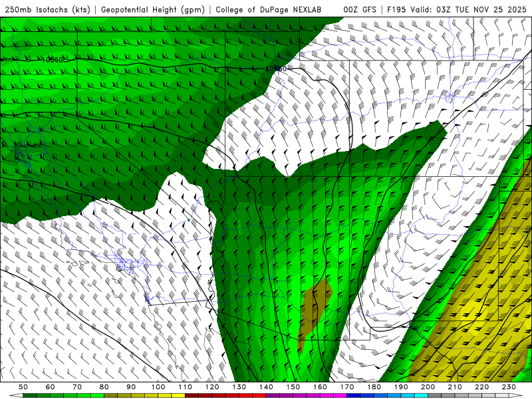Click the 100 value on the color scale

click(x=158, y=387)
